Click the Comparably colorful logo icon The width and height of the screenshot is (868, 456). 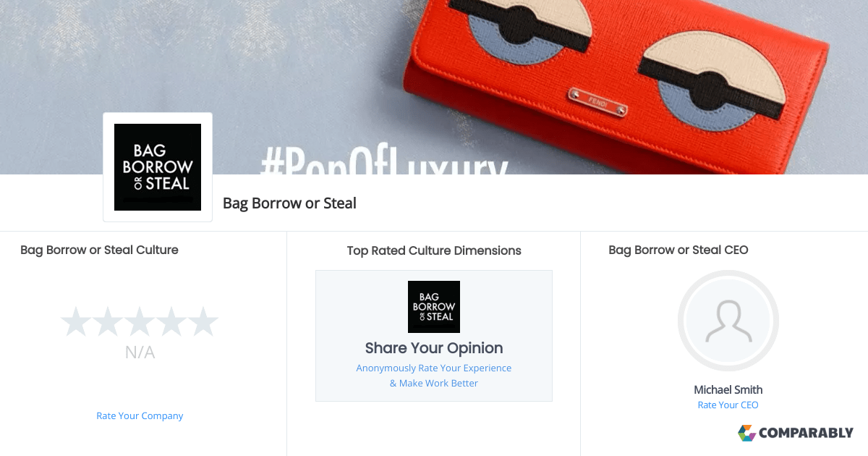tap(746, 433)
